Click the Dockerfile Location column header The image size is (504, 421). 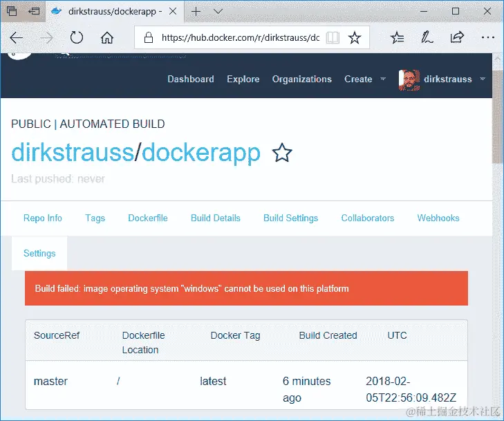(143, 343)
